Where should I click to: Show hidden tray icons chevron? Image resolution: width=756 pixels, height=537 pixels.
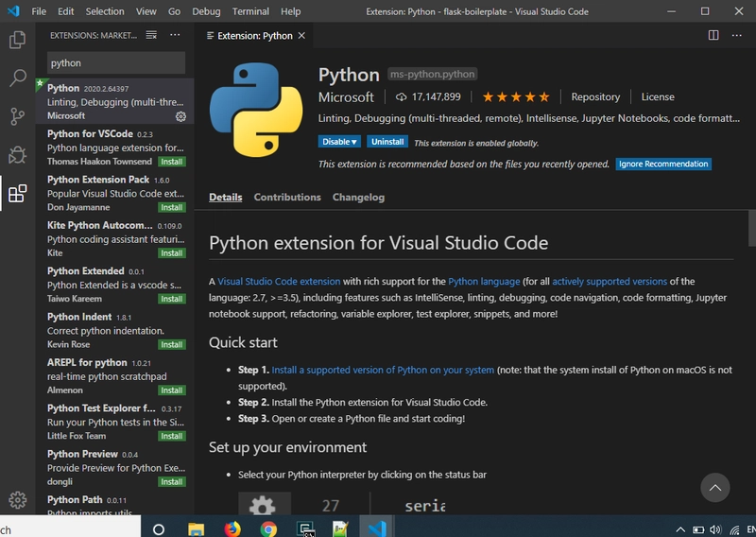(x=680, y=529)
